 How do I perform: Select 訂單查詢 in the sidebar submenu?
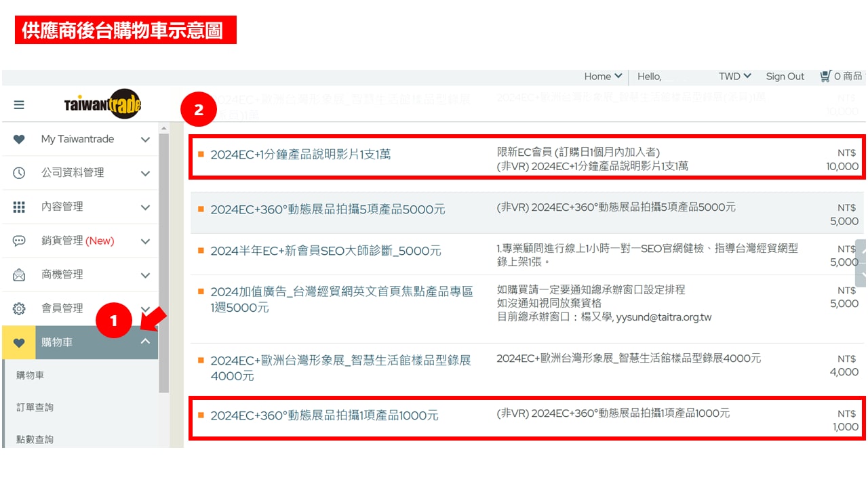35,407
